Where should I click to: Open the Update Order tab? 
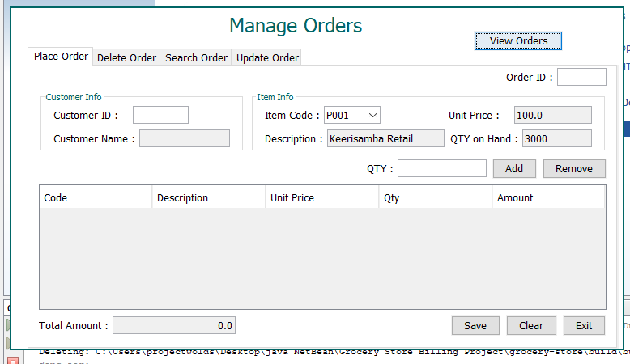tap(267, 57)
